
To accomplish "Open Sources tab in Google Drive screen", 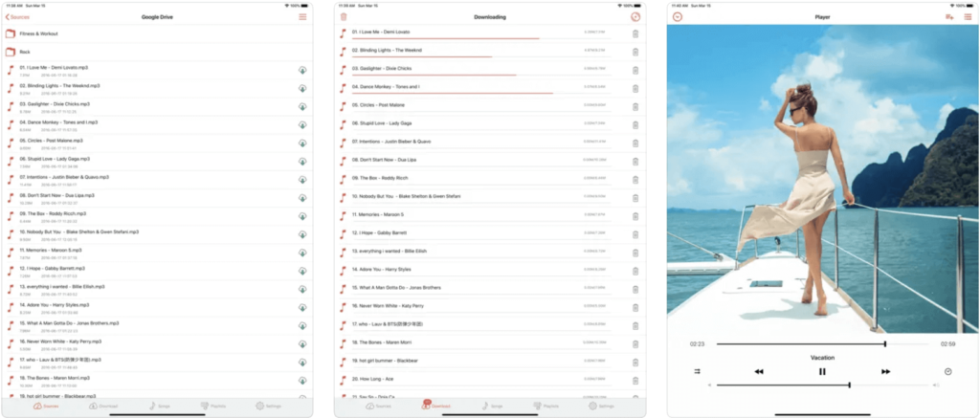I will click(44, 407).
